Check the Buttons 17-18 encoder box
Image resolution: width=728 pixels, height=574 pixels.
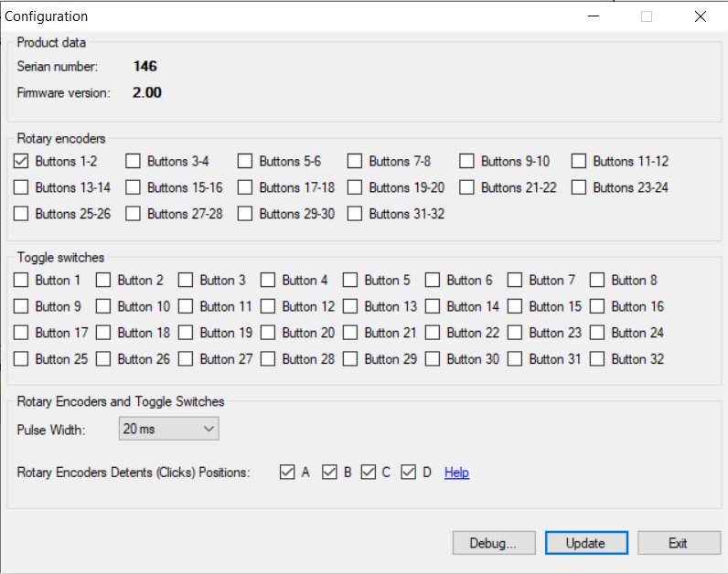(245, 188)
